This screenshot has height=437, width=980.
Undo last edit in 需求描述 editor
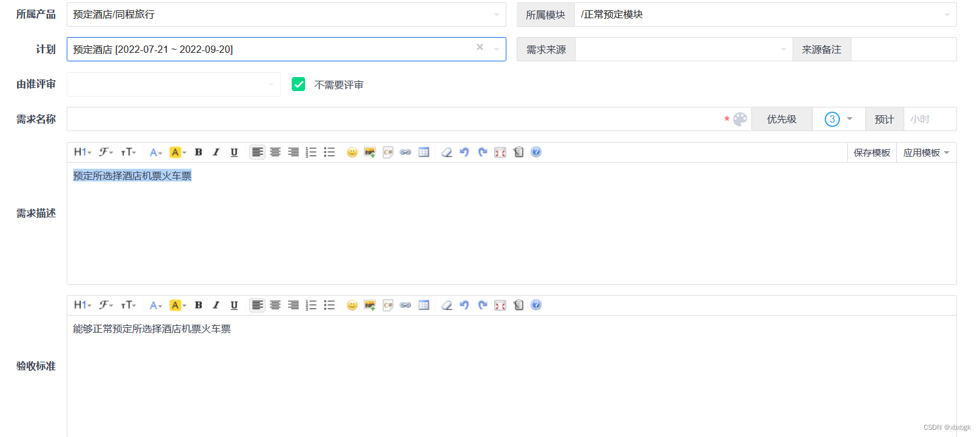pyautogui.click(x=465, y=152)
